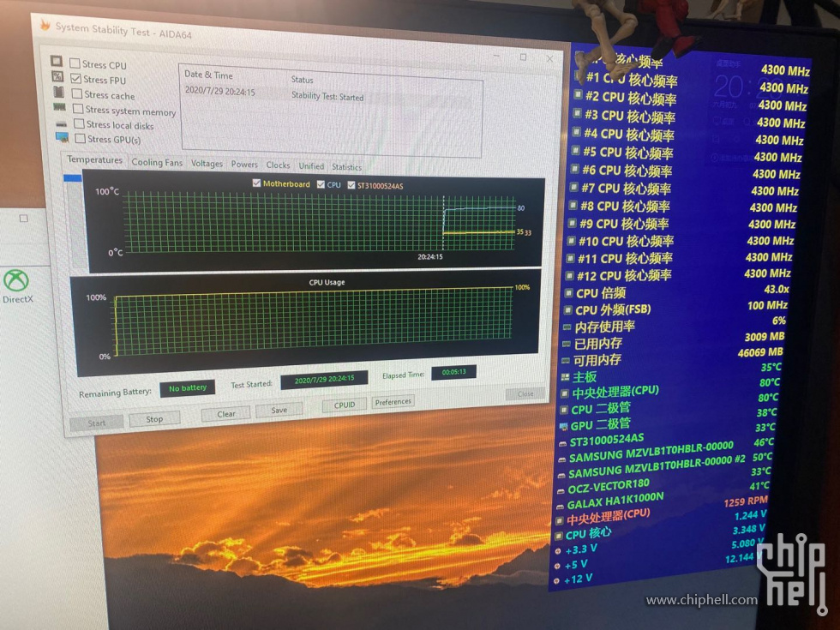Image resolution: width=840 pixels, height=630 pixels.
Task: Check the Stress local disks option
Action: [x=79, y=123]
